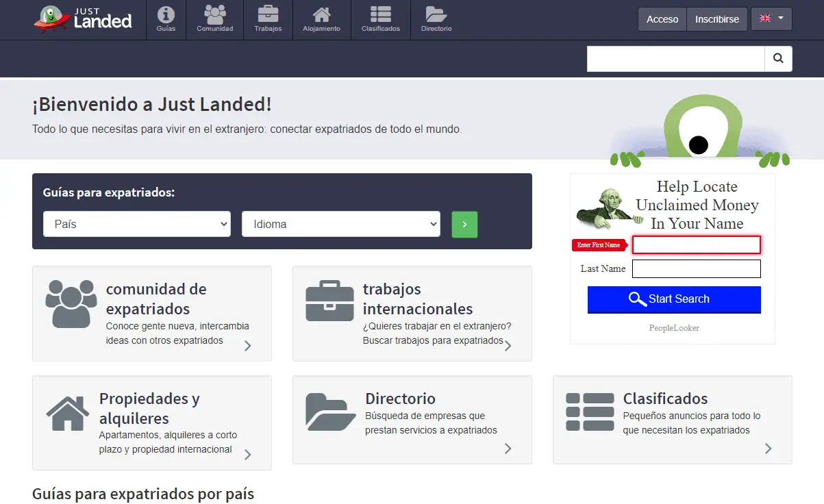This screenshot has width=824, height=504.
Task: Open the Comunidad people icon
Action: pyautogui.click(x=215, y=14)
